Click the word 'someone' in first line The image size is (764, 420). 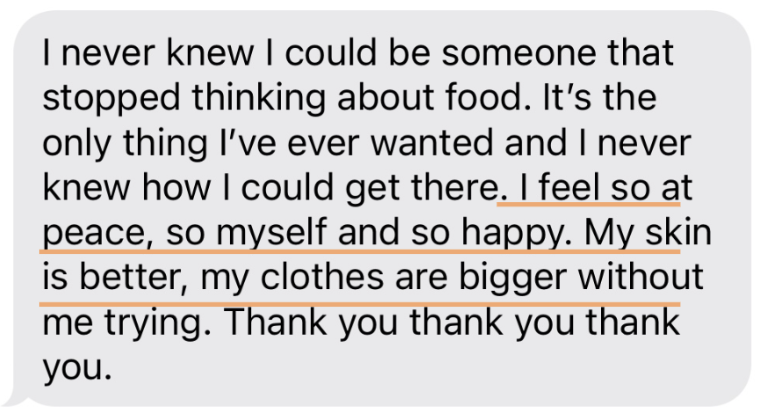click(519, 53)
